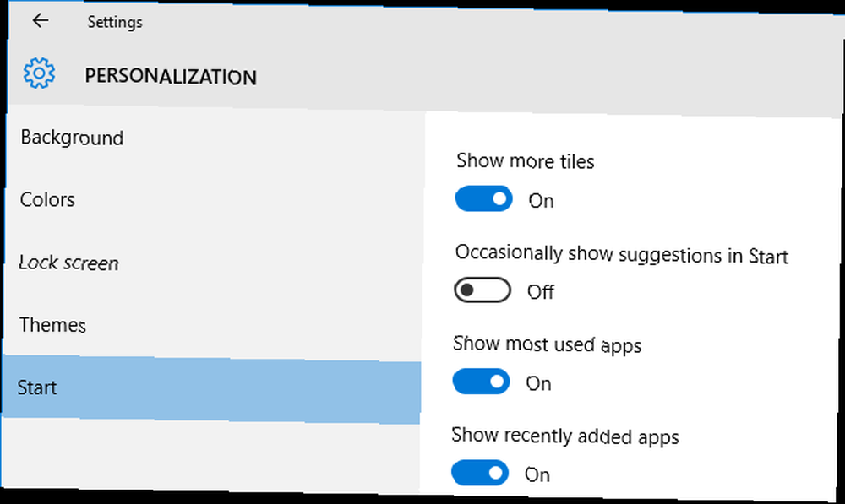Click On text beside most used apps switch

point(538,384)
